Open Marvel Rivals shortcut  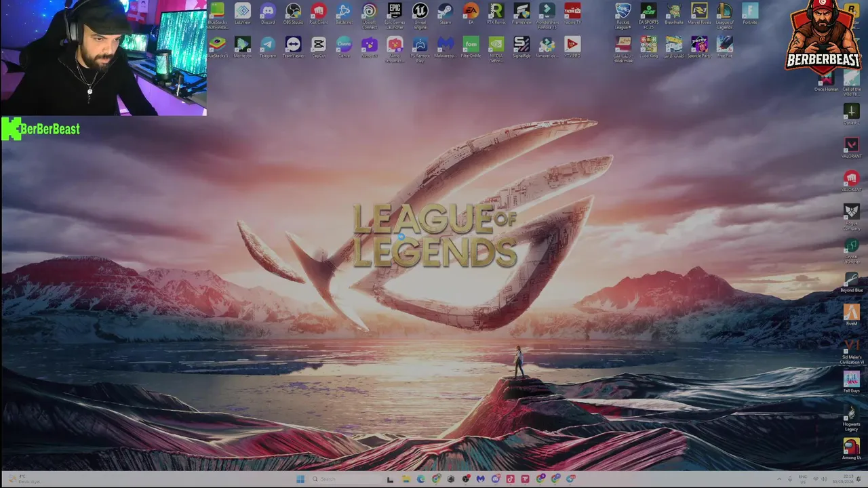(x=699, y=14)
